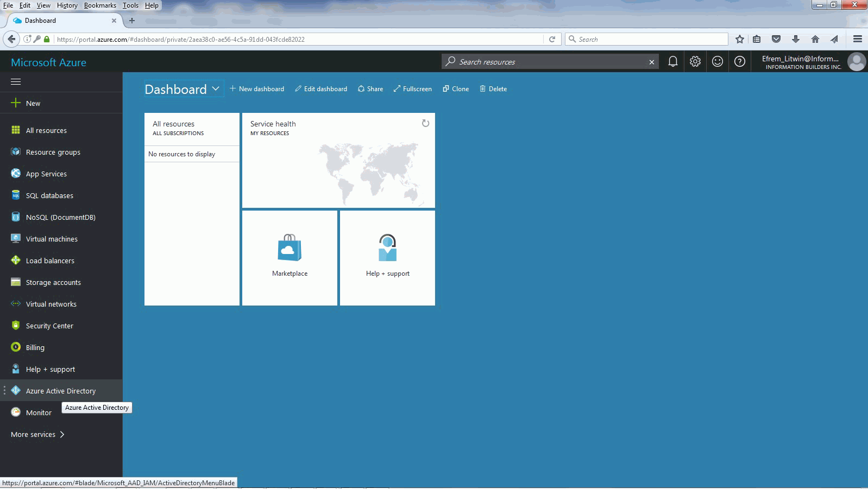Open NoSQL (DocumentDB) icon

click(16, 217)
